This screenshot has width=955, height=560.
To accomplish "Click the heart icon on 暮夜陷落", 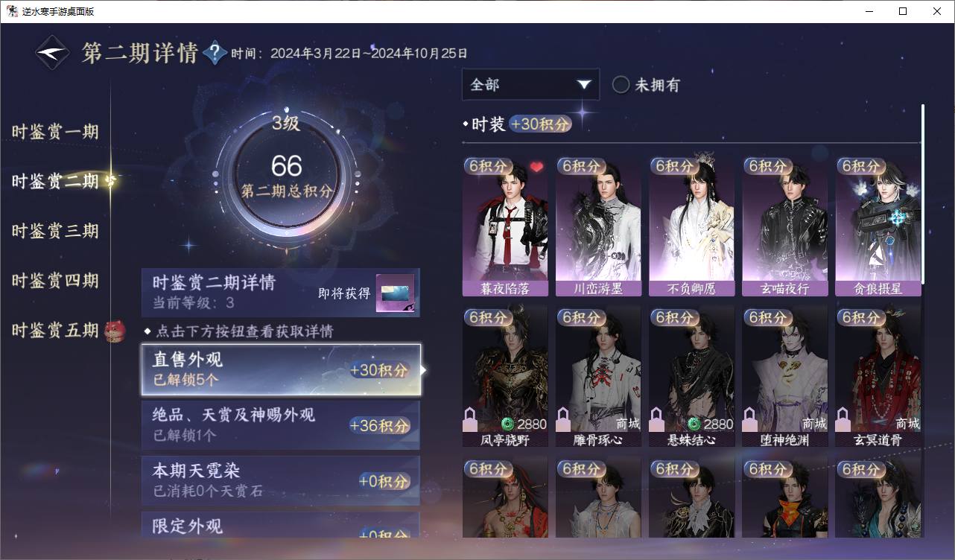I will (x=536, y=168).
